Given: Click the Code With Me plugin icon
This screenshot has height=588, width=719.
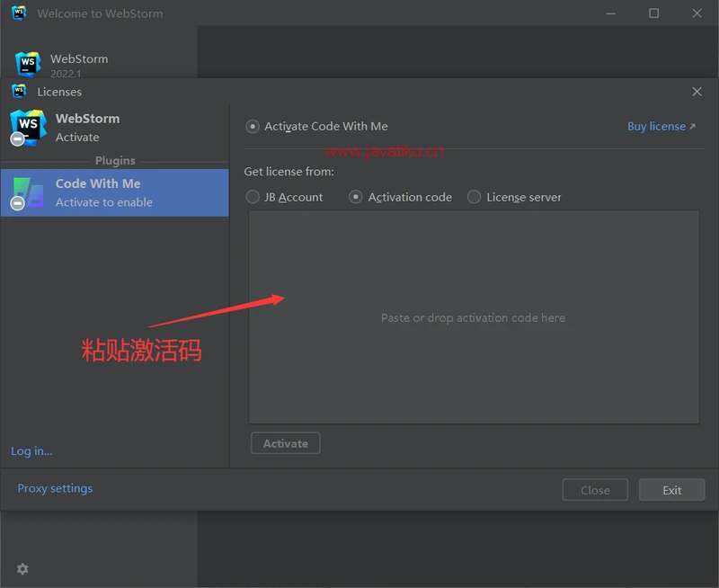Looking at the screenshot, I should pos(27,192).
